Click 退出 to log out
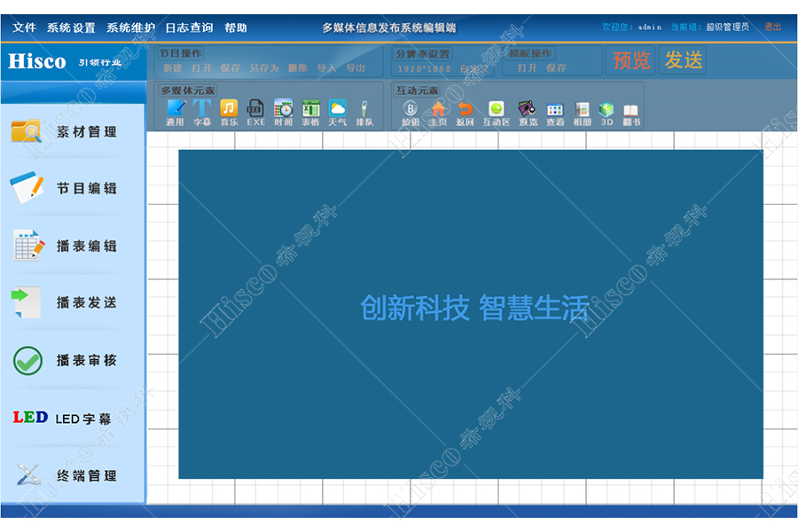This screenshot has height=532, width=798. 773,27
